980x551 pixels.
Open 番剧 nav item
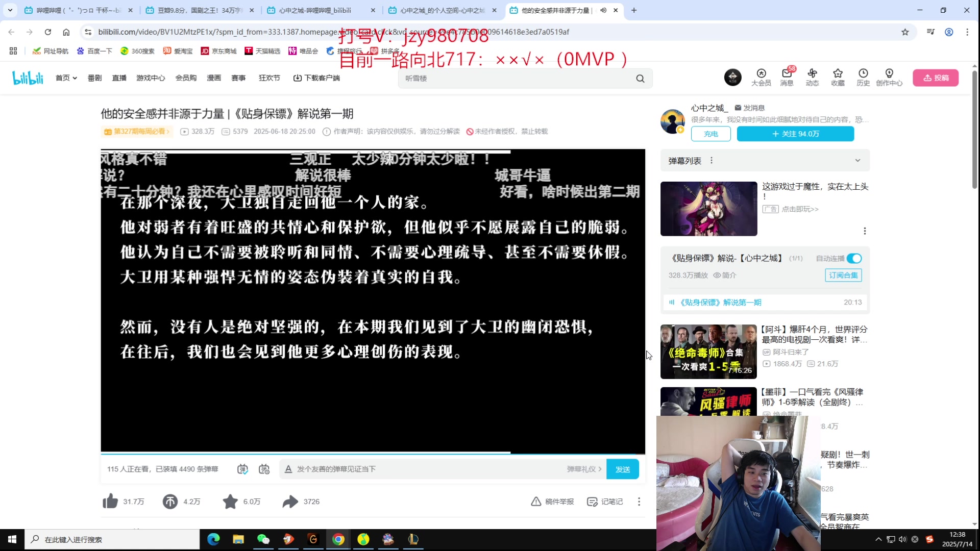tap(94, 78)
